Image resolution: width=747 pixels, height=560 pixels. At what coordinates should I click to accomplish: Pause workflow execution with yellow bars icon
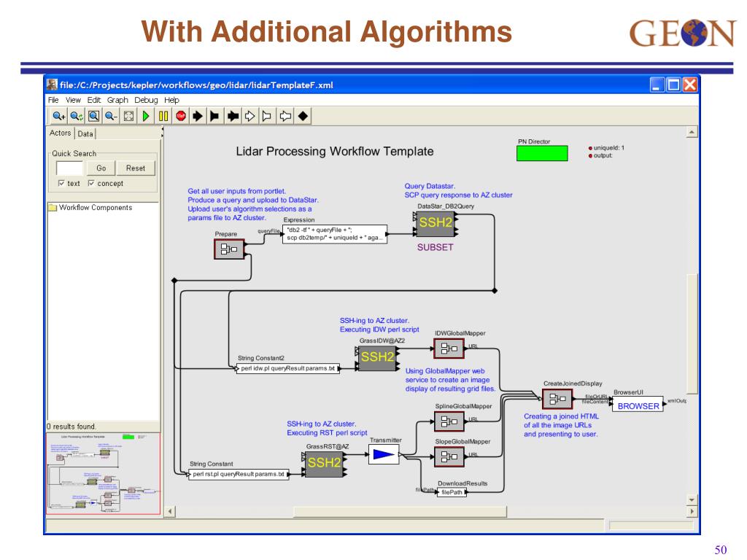(x=163, y=116)
